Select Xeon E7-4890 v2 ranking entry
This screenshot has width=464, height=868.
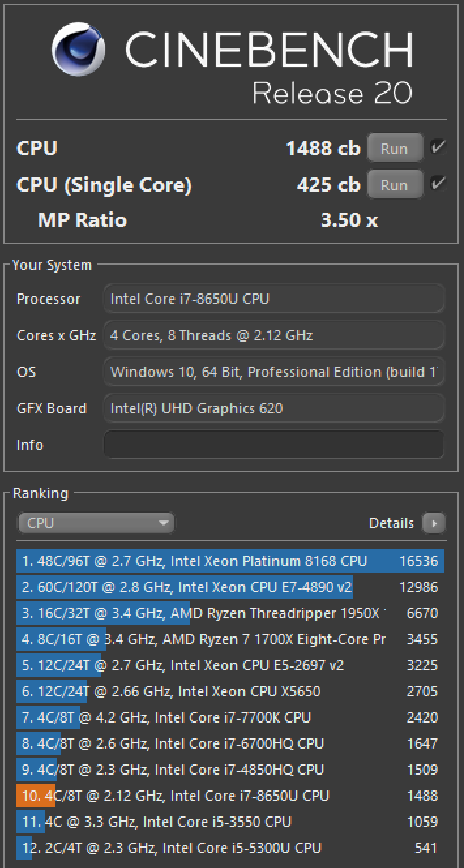[230, 587]
